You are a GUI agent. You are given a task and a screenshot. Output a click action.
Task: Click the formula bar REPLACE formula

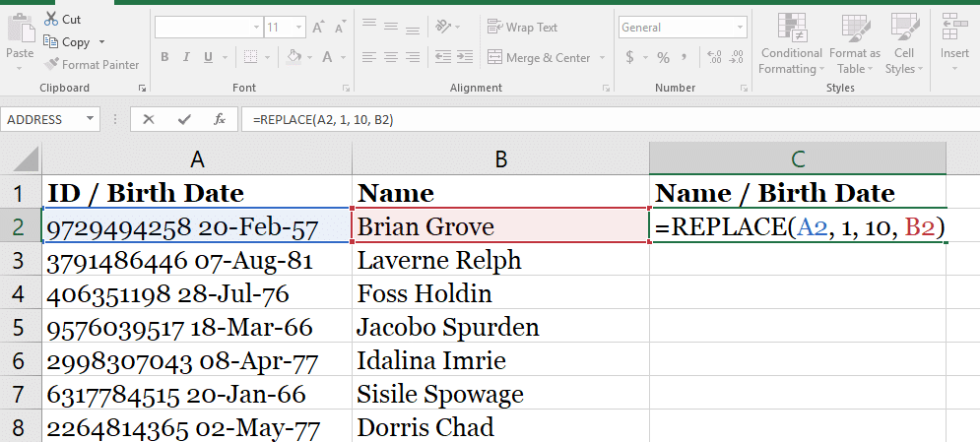click(x=323, y=120)
